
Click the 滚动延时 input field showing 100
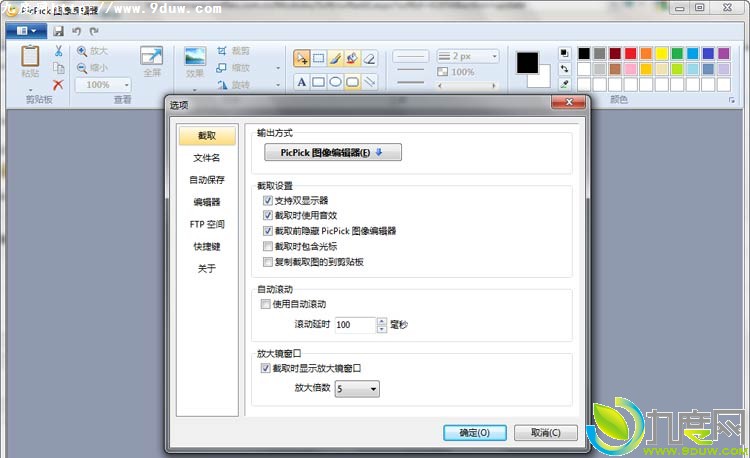tap(355, 325)
